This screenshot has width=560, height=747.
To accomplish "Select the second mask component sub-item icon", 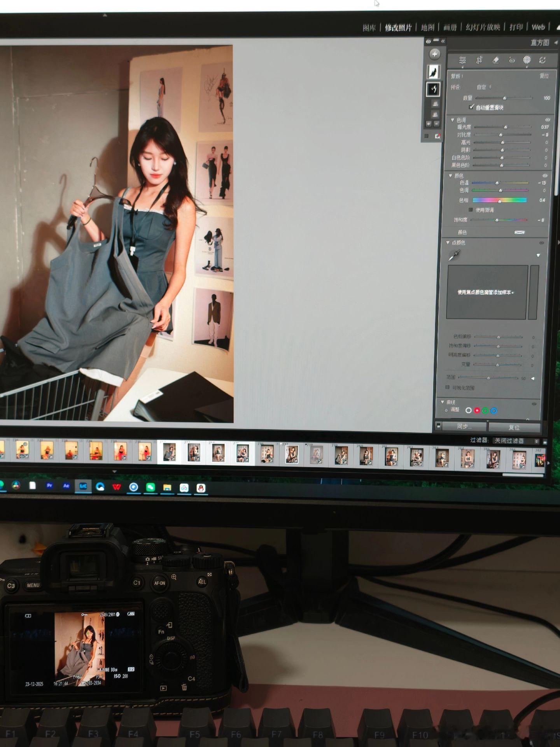I will (435, 114).
